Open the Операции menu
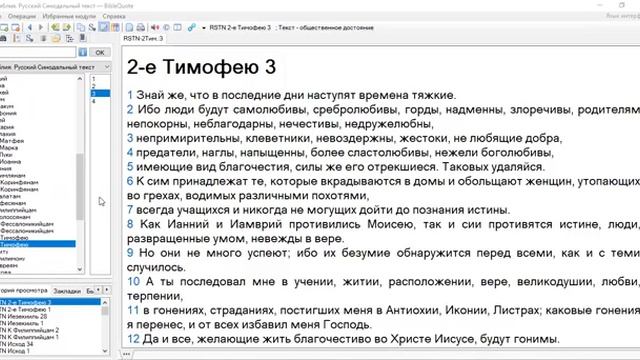640x360 pixels. 22,16
